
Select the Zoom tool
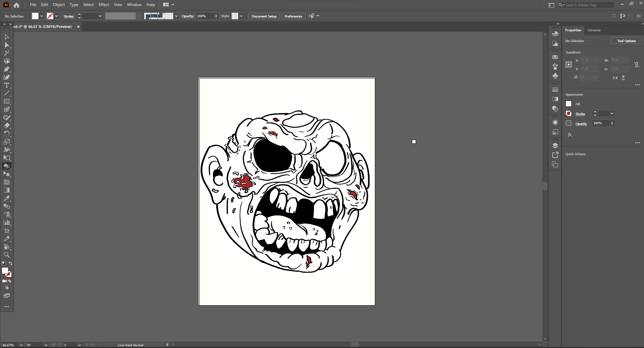pyautogui.click(x=6, y=255)
